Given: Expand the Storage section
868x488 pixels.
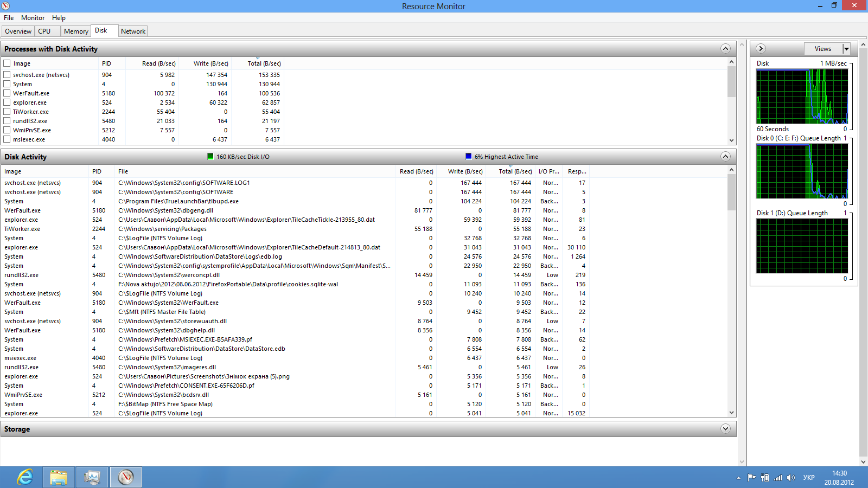Looking at the screenshot, I should click(725, 429).
